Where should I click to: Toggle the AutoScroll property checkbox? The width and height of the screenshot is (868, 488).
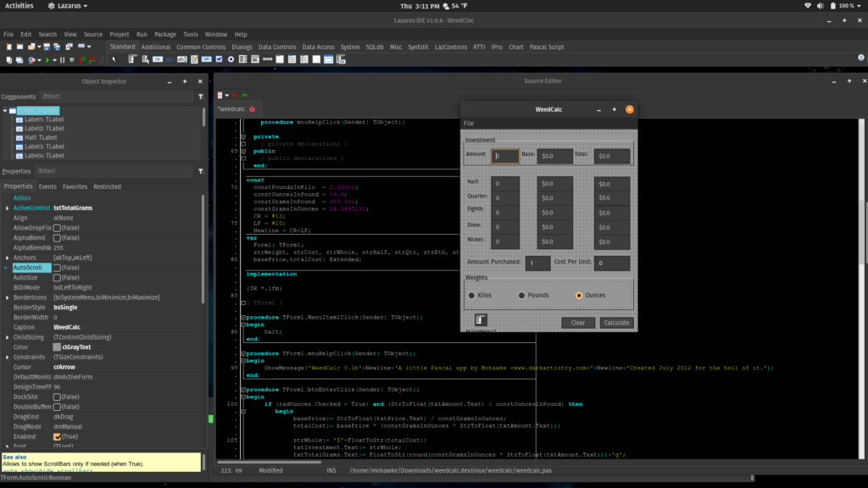click(x=57, y=268)
